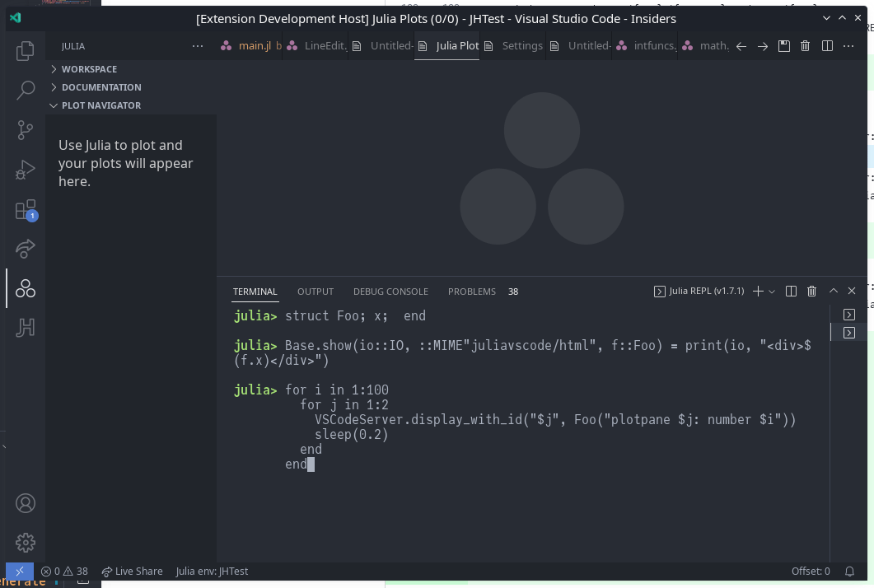874x588 pixels.
Task: Open the Manage gear icon
Action: (x=25, y=543)
